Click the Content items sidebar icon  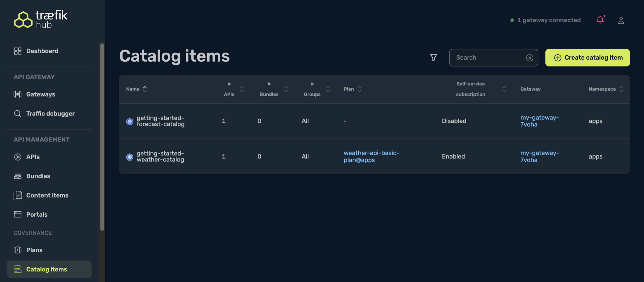click(x=18, y=195)
